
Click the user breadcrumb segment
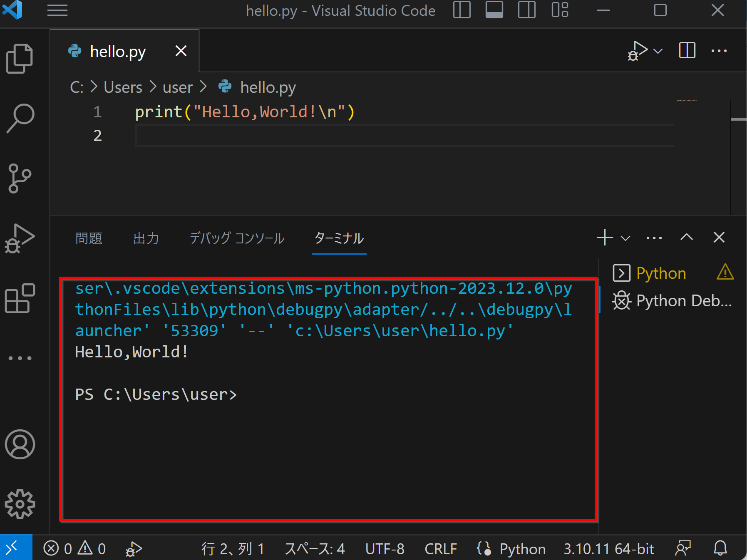178,87
